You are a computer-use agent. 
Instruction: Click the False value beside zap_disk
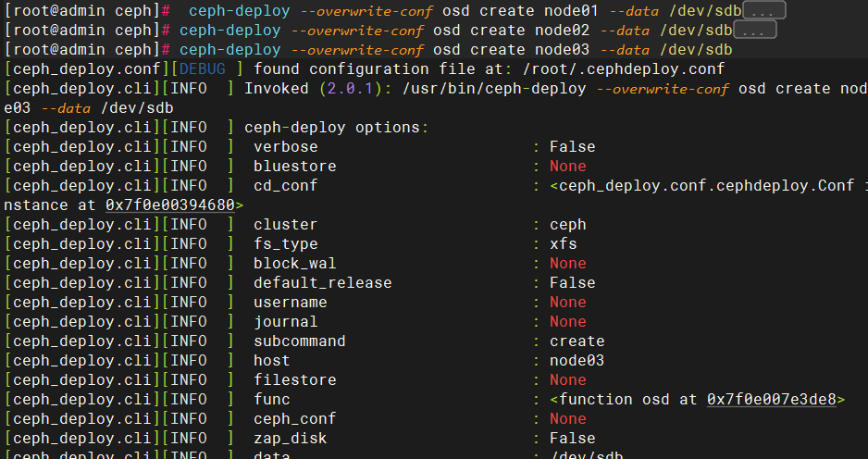pyautogui.click(x=573, y=438)
